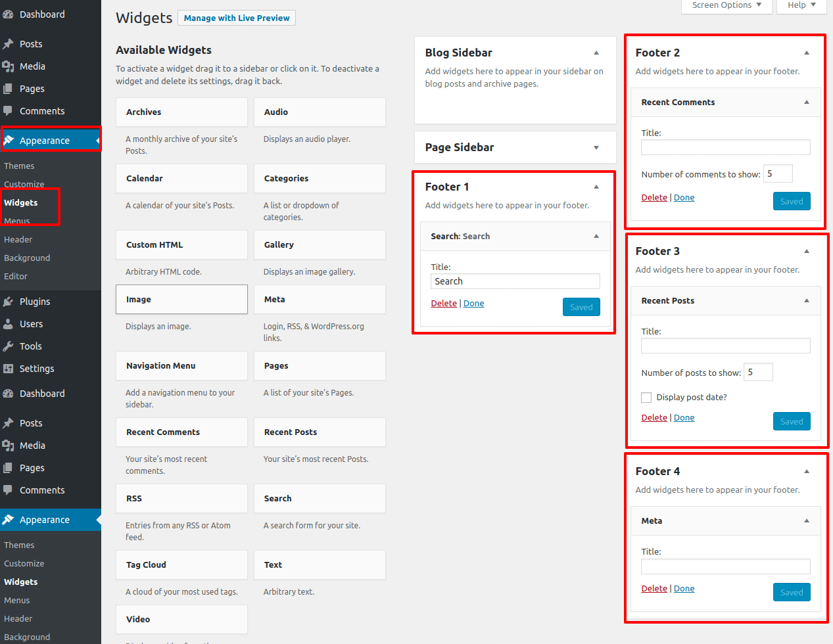Open Comments using the speech bubble icon

pyautogui.click(x=9, y=110)
